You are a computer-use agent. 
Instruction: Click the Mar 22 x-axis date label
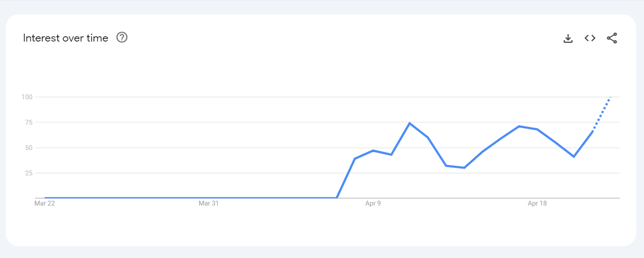pos(45,203)
